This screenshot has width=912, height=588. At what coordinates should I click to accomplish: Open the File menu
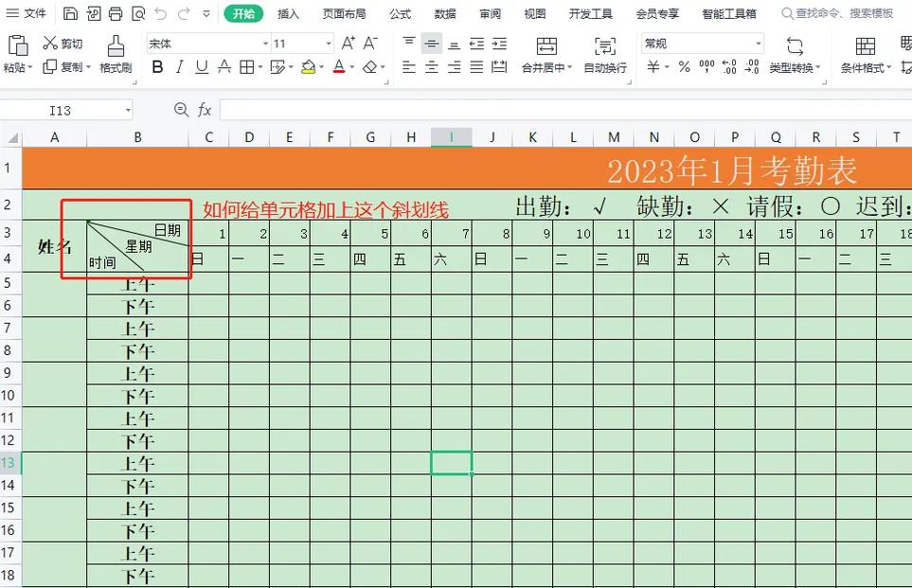tap(26, 13)
